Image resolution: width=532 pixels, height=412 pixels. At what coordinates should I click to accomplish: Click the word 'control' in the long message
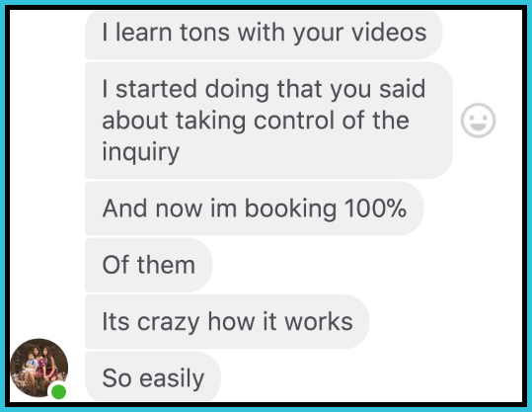(294, 121)
